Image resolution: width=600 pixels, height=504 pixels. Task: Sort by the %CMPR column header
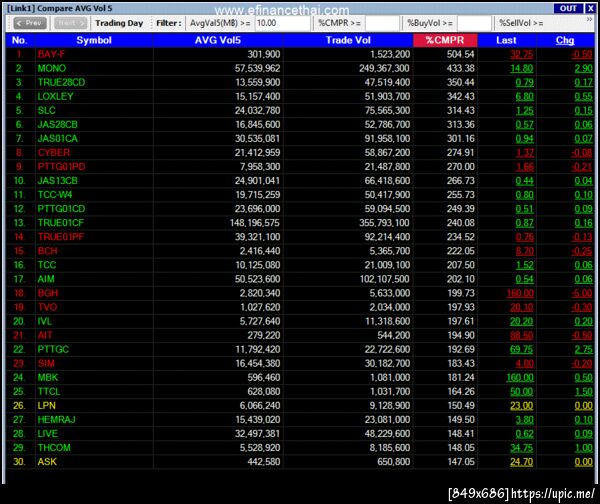point(445,40)
